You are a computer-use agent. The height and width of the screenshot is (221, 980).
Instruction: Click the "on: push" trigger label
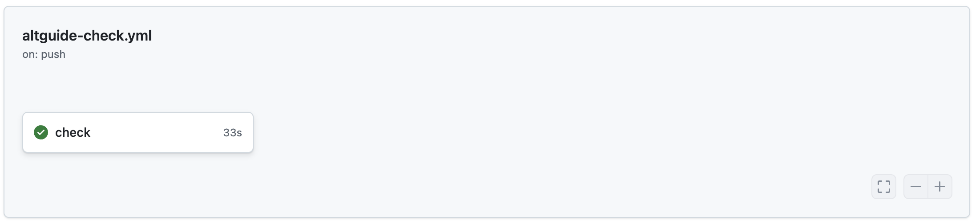[x=44, y=54]
